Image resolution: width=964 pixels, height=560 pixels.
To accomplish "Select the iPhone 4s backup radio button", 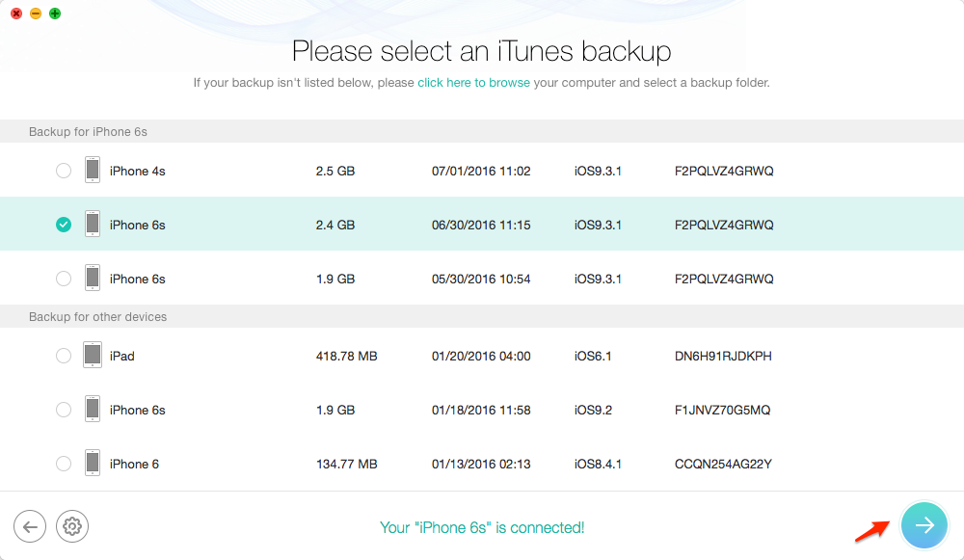I will coord(64,171).
